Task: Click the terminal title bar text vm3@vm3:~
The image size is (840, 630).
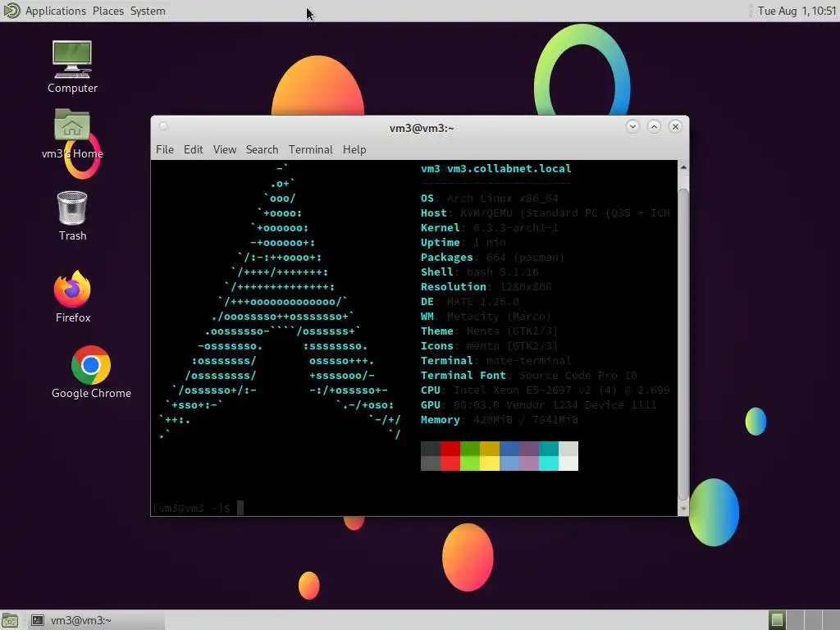Action: pos(422,128)
